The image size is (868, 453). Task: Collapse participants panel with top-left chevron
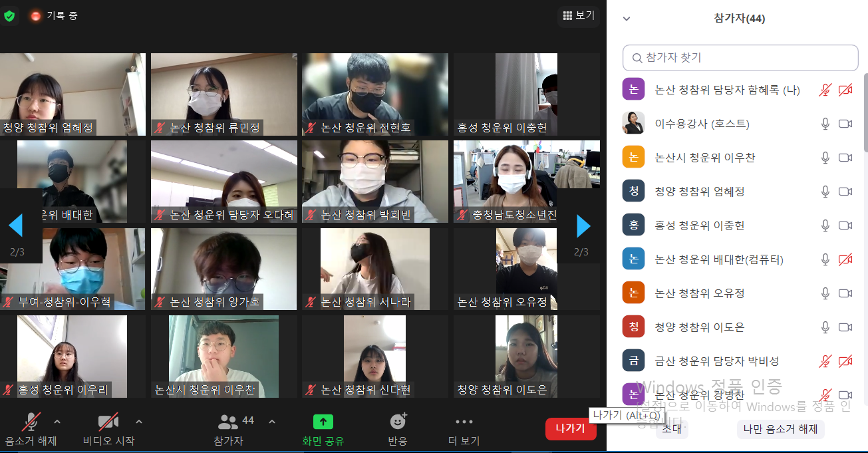tap(626, 19)
